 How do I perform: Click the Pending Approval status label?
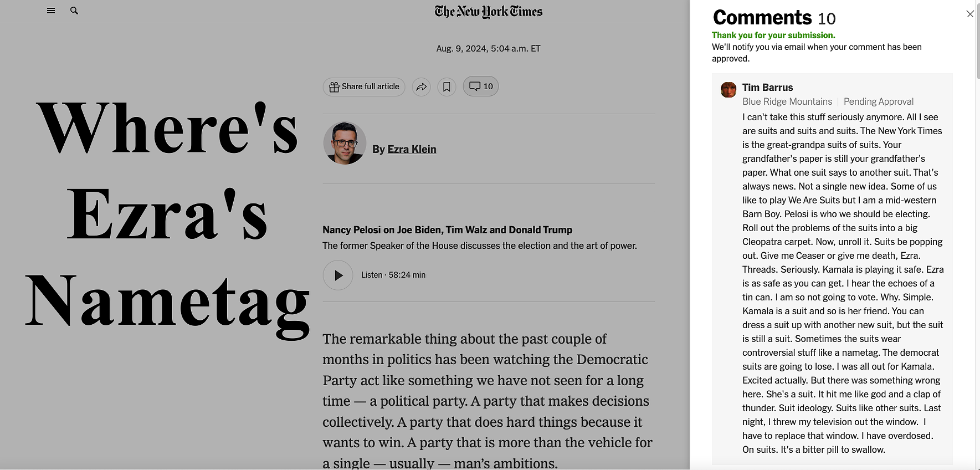tap(879, 101)
